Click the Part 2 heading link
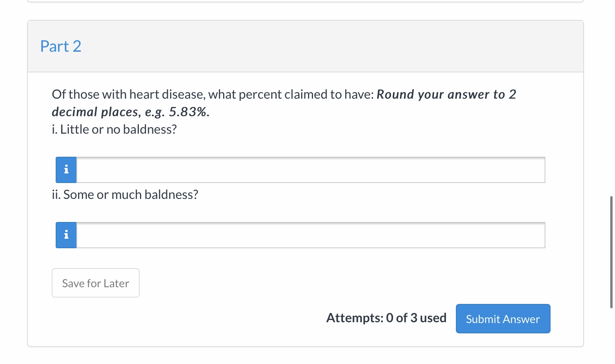 pos(61,47)
